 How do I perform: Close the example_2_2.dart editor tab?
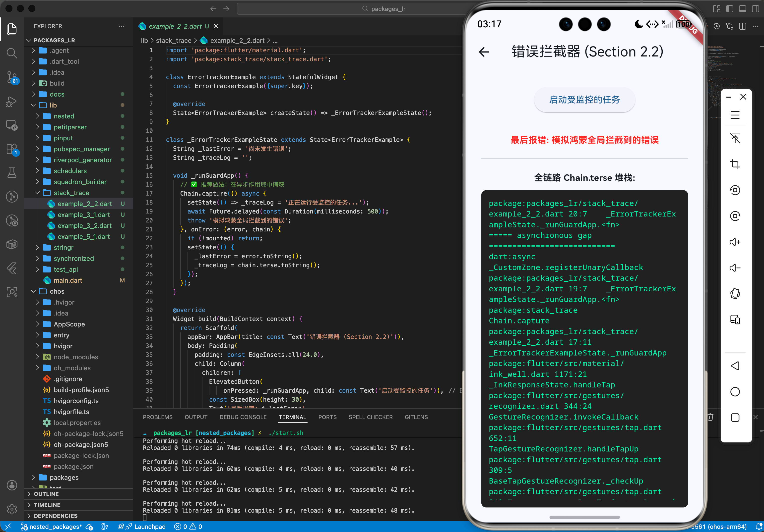coord(216,26)
